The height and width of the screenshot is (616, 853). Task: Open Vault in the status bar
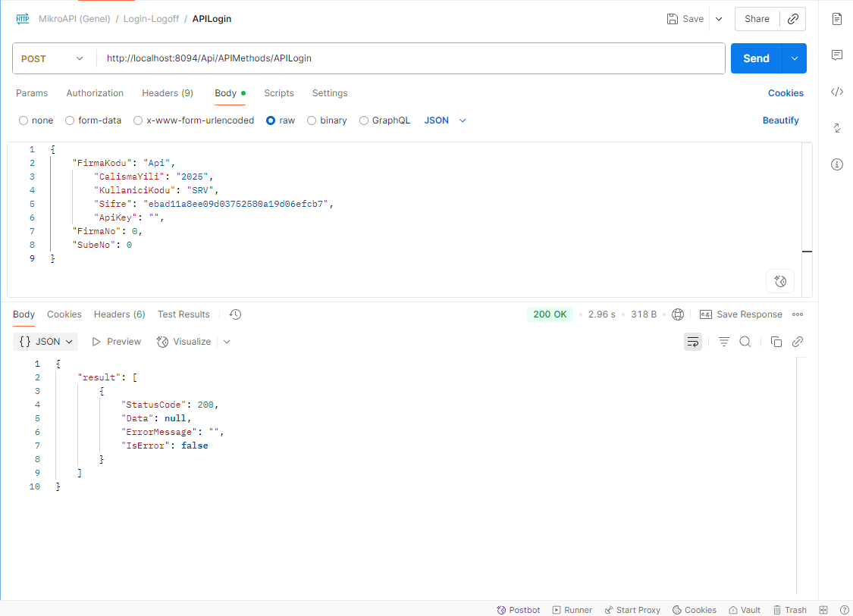coord(745,610)
